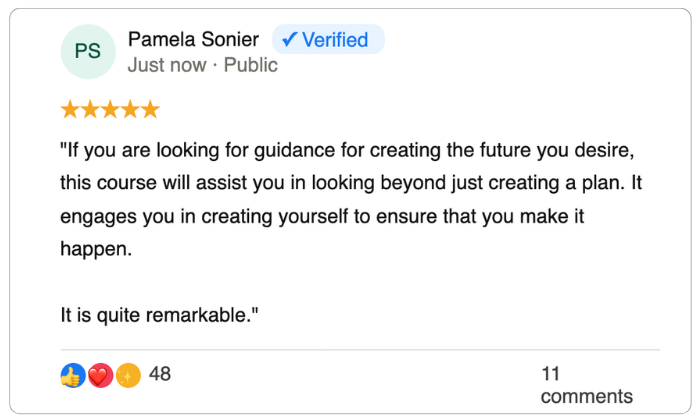This screenshot has height=420, width=700.
Task: Click the red heart reaction icon
Action: coord(99,376)
